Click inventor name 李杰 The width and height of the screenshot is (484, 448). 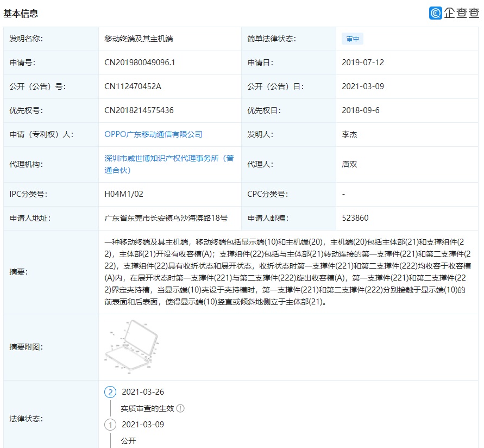(x=349, y=134)
